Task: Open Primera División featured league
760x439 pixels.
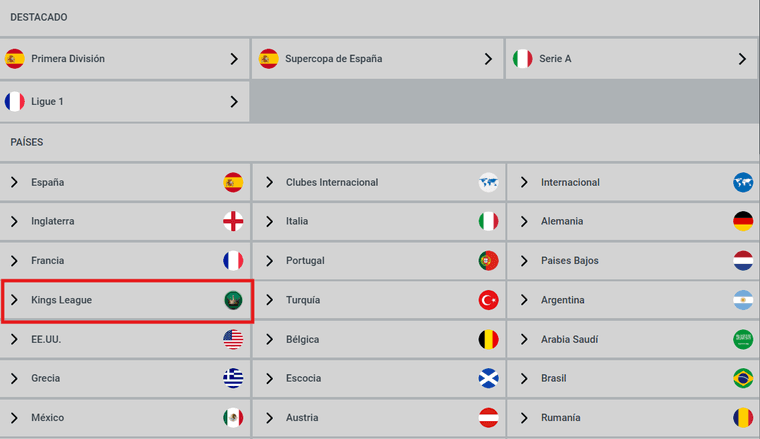Action: (x=125, y=59)
